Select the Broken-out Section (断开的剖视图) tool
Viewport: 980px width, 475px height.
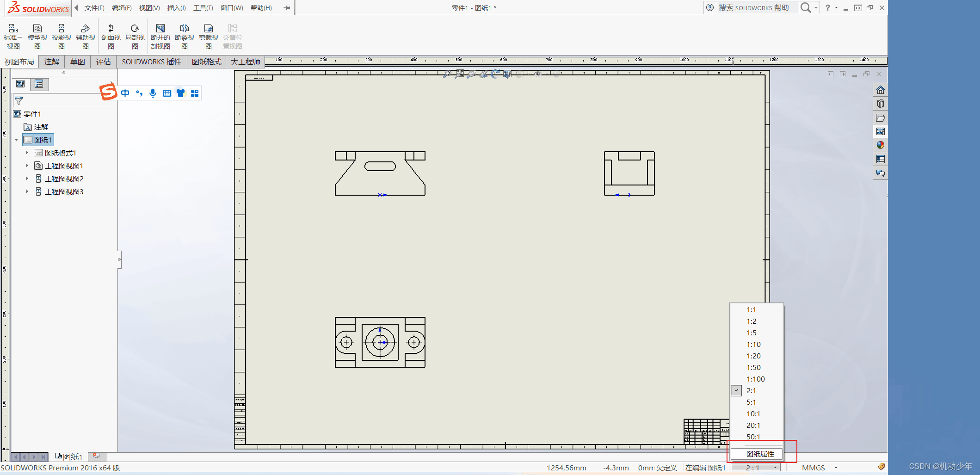tap(160, 37)
